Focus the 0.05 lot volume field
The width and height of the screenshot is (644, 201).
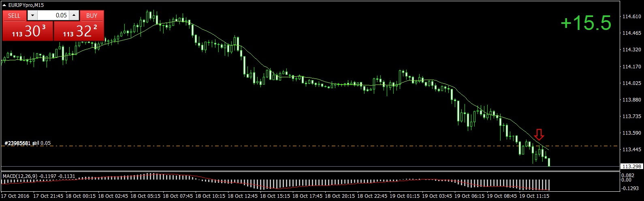53,15
